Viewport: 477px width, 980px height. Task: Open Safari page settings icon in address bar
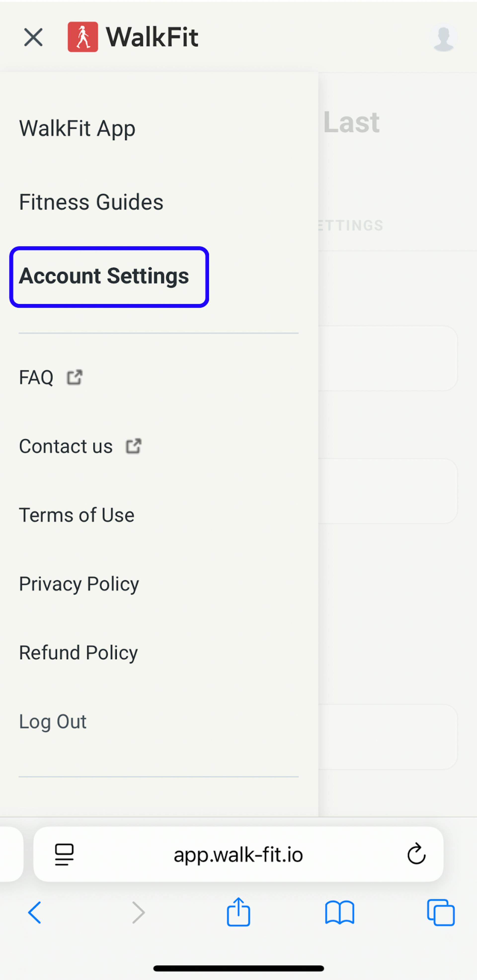(x=64, y=855)
